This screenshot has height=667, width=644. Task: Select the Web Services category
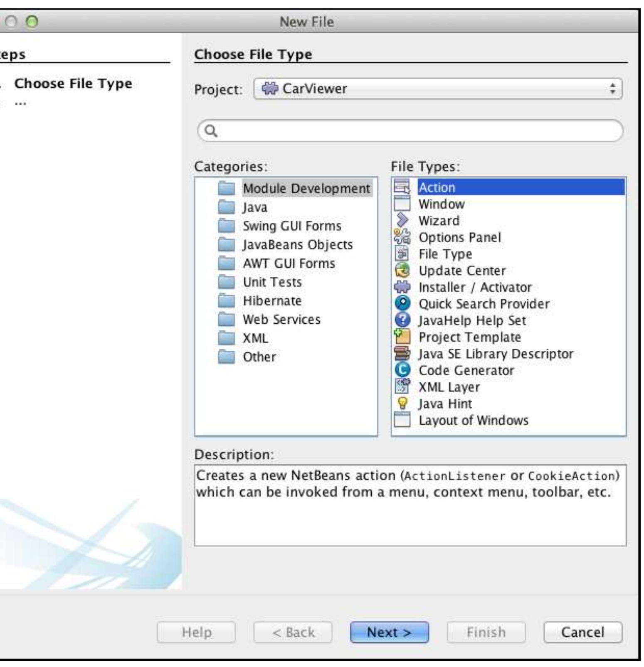[x=281, y=319]
